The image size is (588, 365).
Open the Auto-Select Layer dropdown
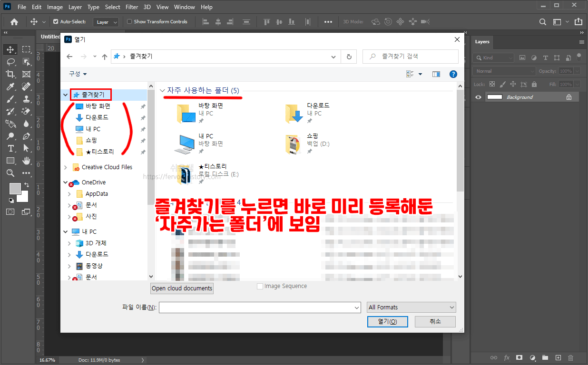tap(105, 22)
